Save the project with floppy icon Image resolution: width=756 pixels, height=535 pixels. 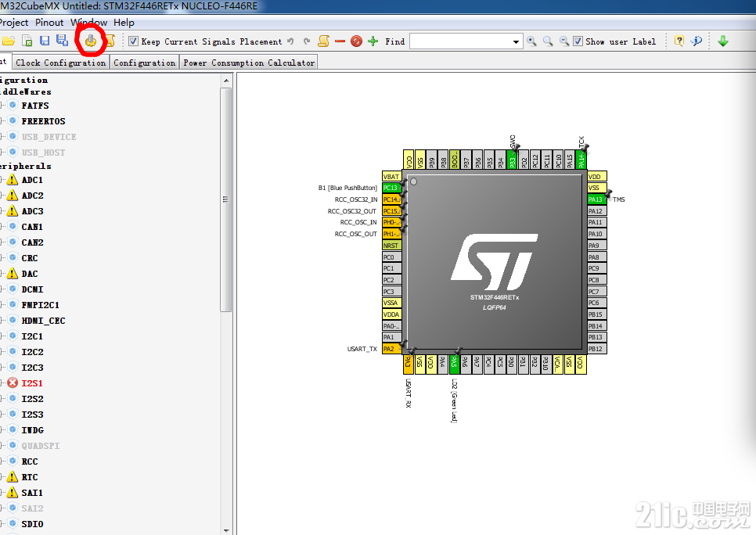pyautogui.click(x=45, y=41)
